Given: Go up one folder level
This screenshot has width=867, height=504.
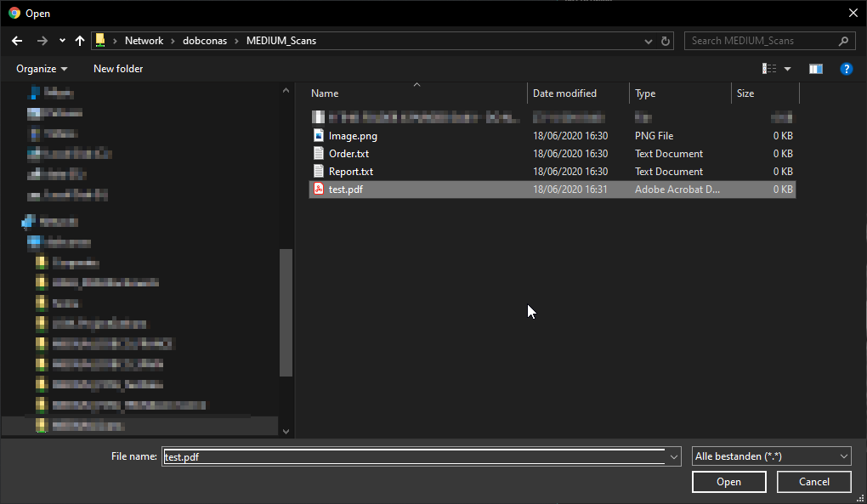Looking at the screenshot, I should 80,41.
